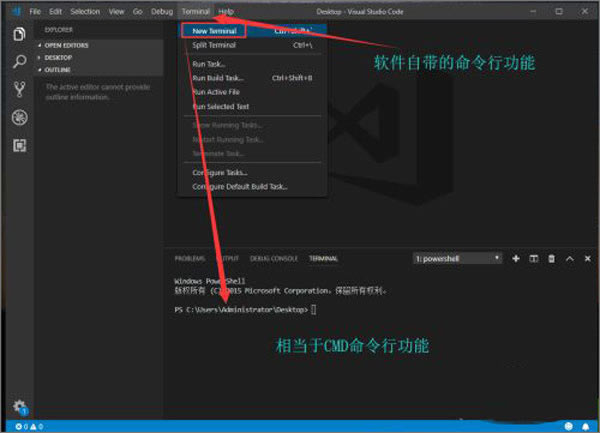Open the Search view in activity bar
Screen dimensions: 600x433
pos(20,61)
